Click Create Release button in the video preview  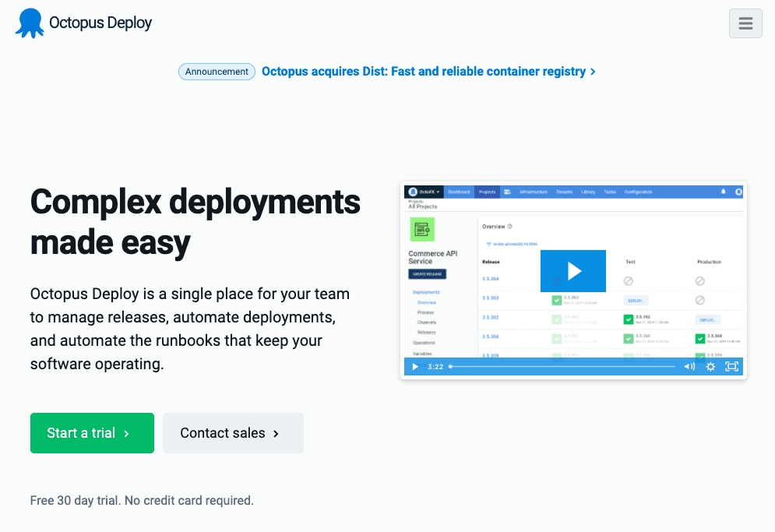427,274
